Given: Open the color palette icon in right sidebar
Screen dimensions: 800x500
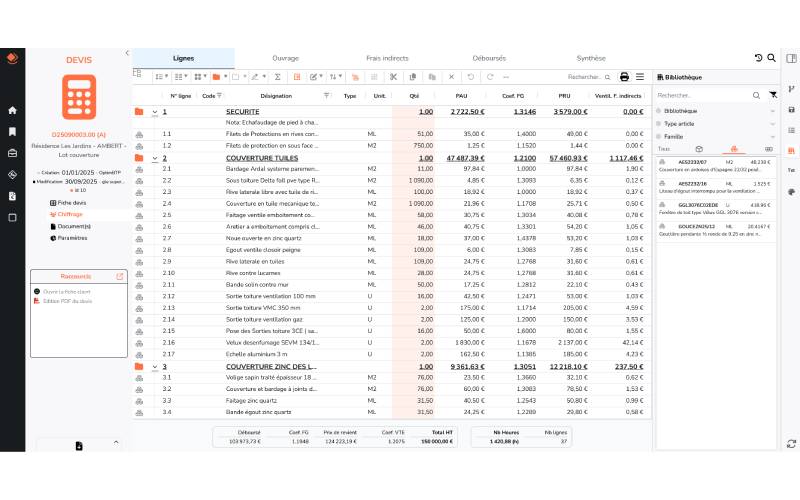Looking at the screenshot, I should 791,191.
